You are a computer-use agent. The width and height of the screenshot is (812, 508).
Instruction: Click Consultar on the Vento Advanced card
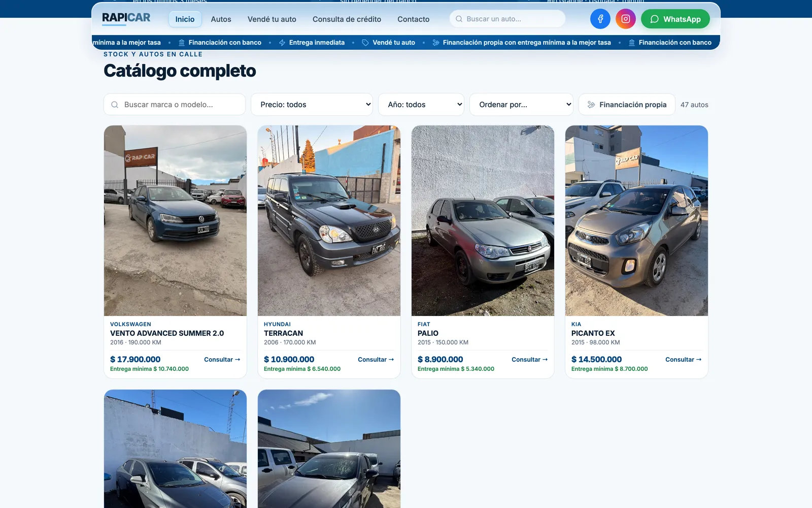point(222,360)
